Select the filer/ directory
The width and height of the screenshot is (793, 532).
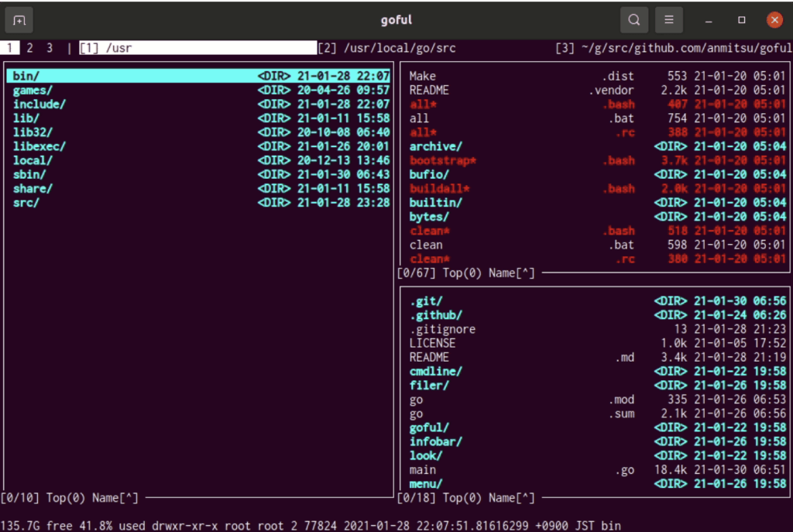click(597, 386)
